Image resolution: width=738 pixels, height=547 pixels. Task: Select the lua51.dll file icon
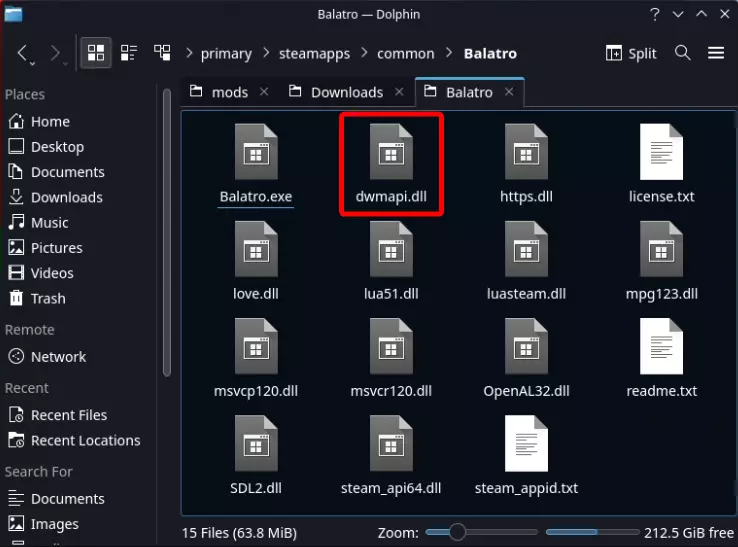coord(391,249)
